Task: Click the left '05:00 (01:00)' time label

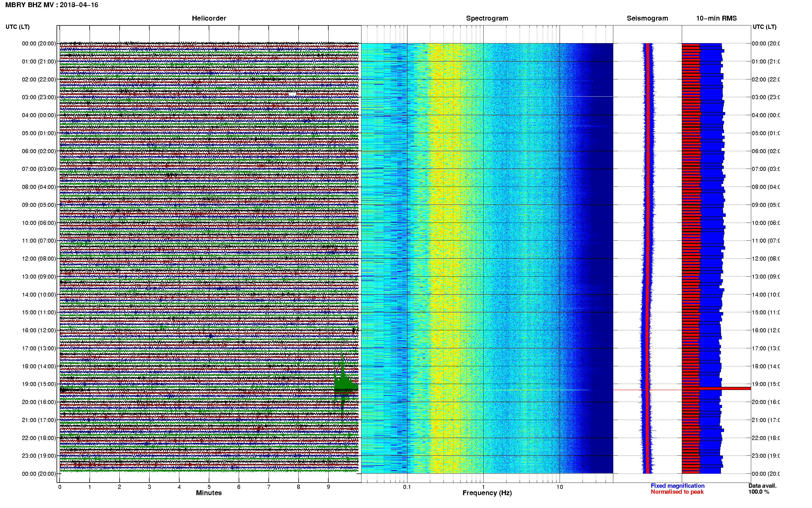Action: coord(39,133)
